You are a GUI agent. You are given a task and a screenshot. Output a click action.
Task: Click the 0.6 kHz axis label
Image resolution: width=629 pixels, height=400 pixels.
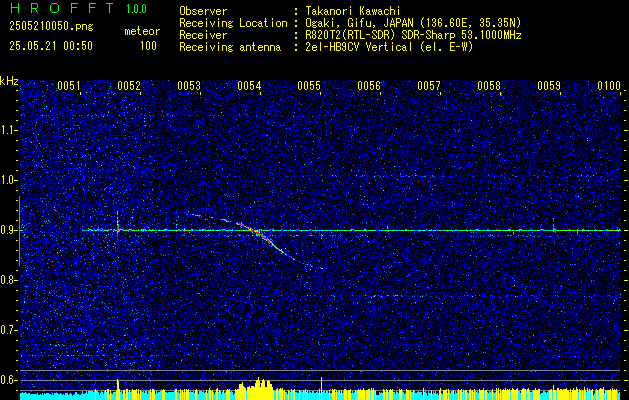point(8,380)
